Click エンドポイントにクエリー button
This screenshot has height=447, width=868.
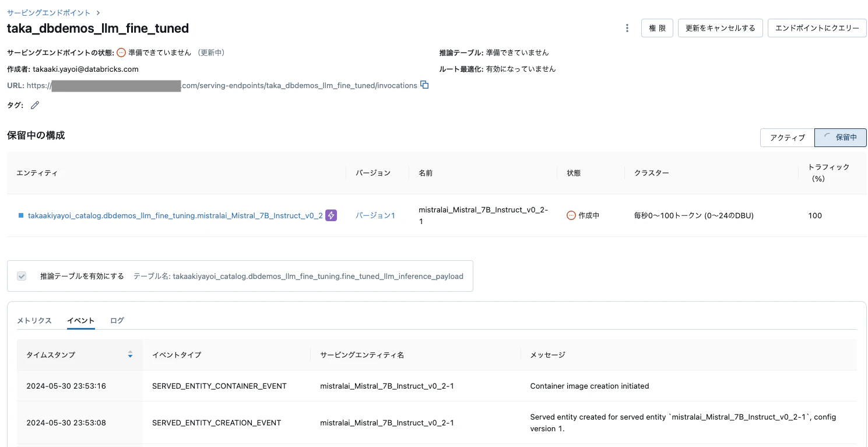[x=817, y=28]
